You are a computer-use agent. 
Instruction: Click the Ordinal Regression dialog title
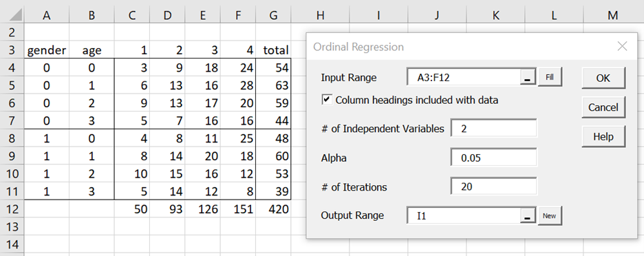tap(358, 47)
